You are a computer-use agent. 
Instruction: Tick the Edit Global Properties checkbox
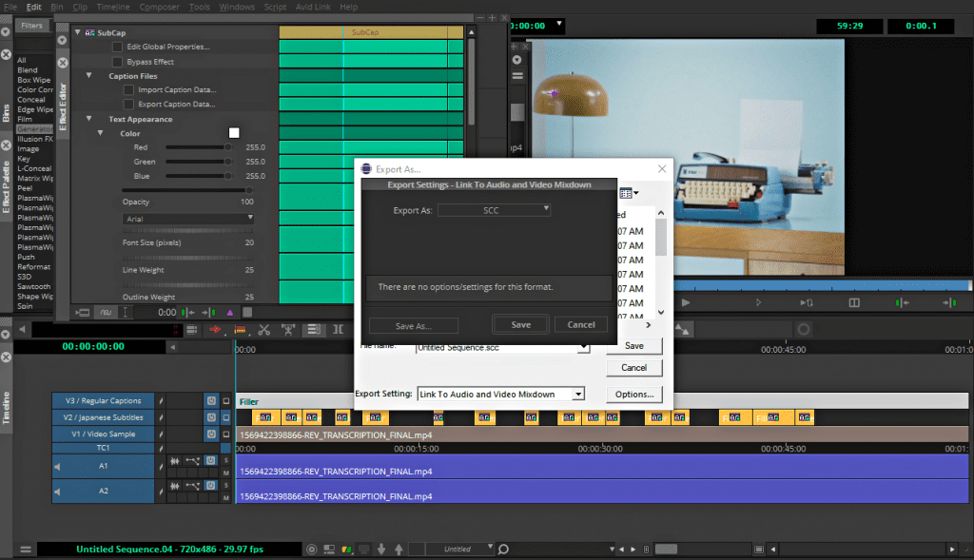(x=118, y=47)
